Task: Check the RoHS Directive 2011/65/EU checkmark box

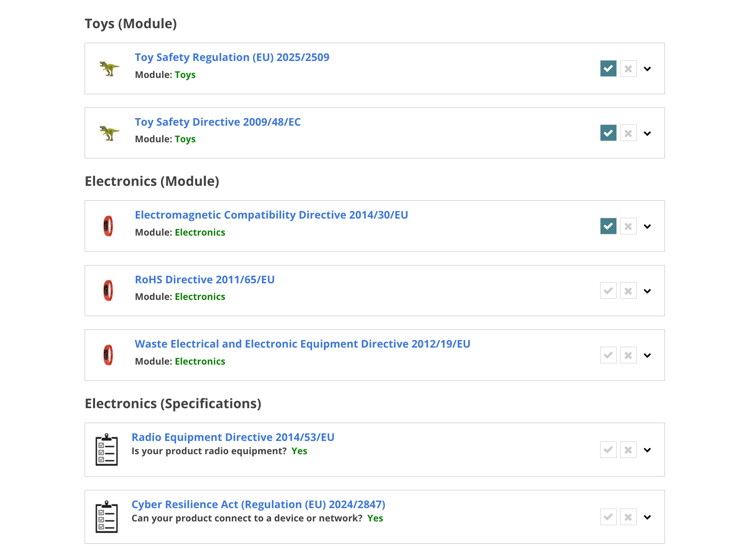Action: pyautogui.click(x=608, y=291)
